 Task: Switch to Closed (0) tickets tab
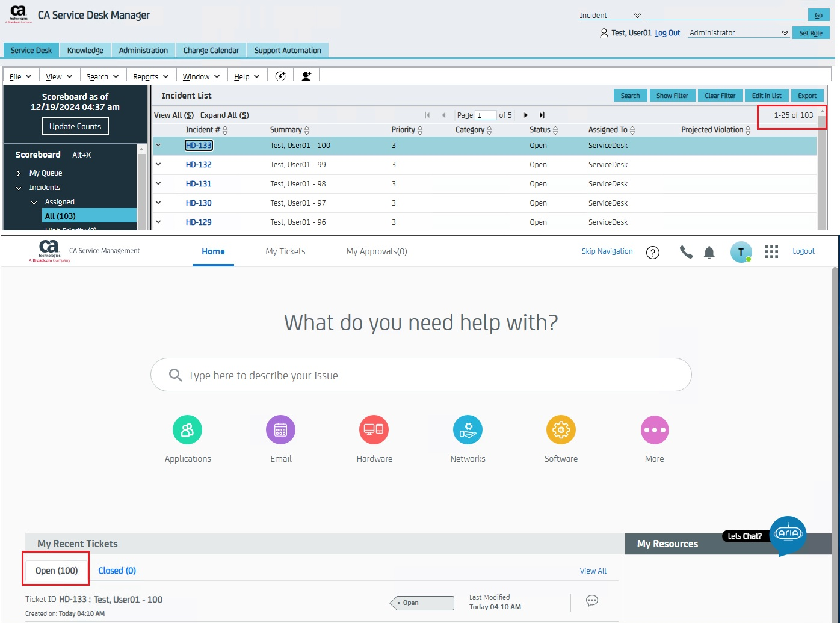(x=117, y=571)
